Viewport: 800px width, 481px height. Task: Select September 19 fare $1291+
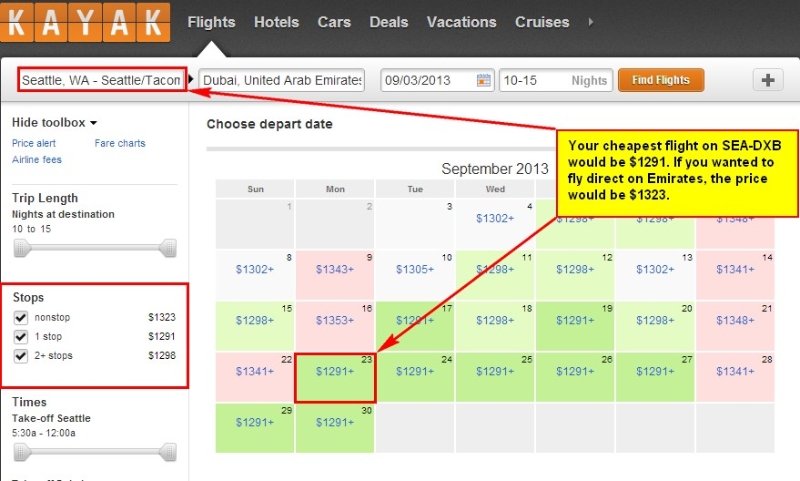click(x=575, y=320)
